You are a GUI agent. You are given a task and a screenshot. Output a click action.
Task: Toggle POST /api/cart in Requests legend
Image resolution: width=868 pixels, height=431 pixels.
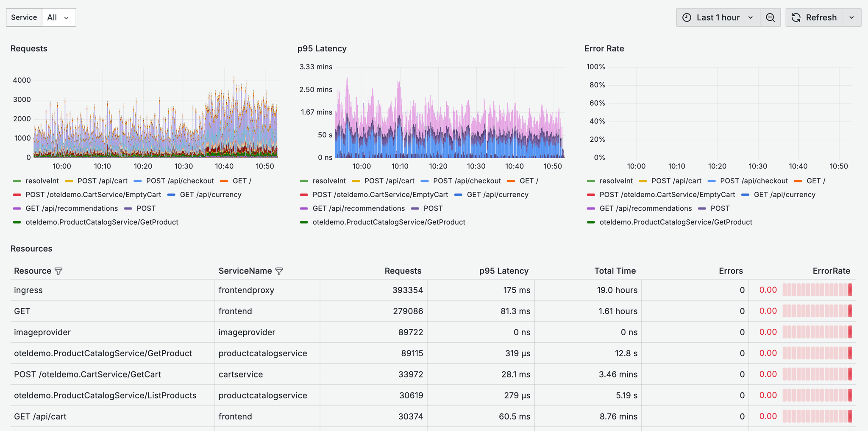102,181
